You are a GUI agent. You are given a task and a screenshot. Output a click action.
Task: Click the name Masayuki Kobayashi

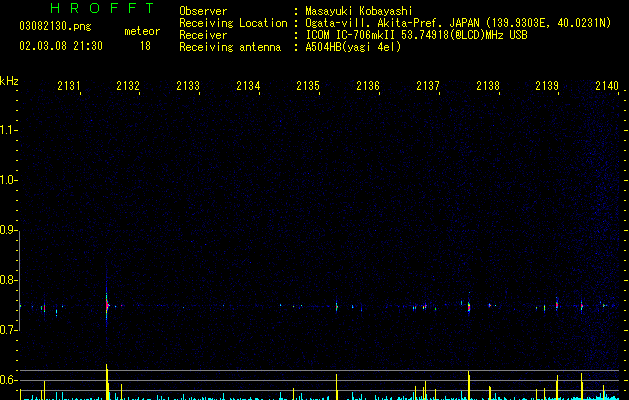[x=359, y=11]
